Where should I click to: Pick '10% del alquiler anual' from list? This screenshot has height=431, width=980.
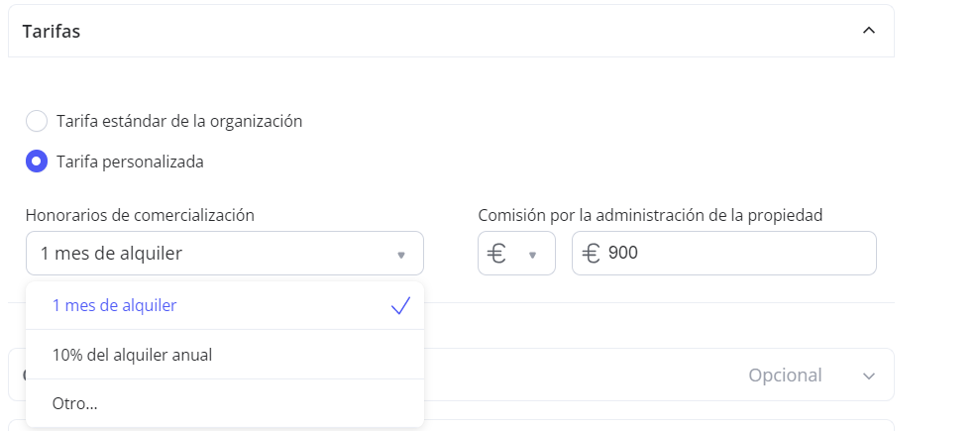133,355
